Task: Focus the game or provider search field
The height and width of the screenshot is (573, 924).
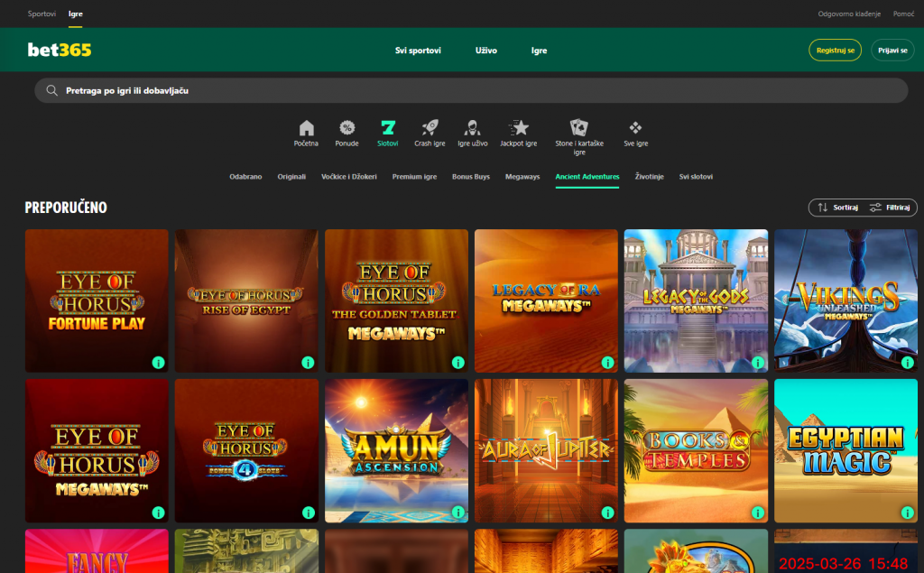Action: click(471, 90)
